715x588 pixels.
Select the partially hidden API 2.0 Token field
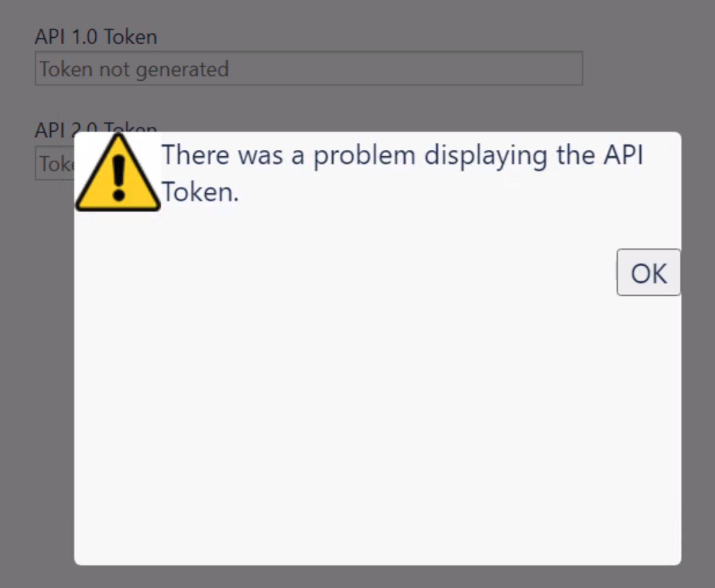click(x=54, y=163)
